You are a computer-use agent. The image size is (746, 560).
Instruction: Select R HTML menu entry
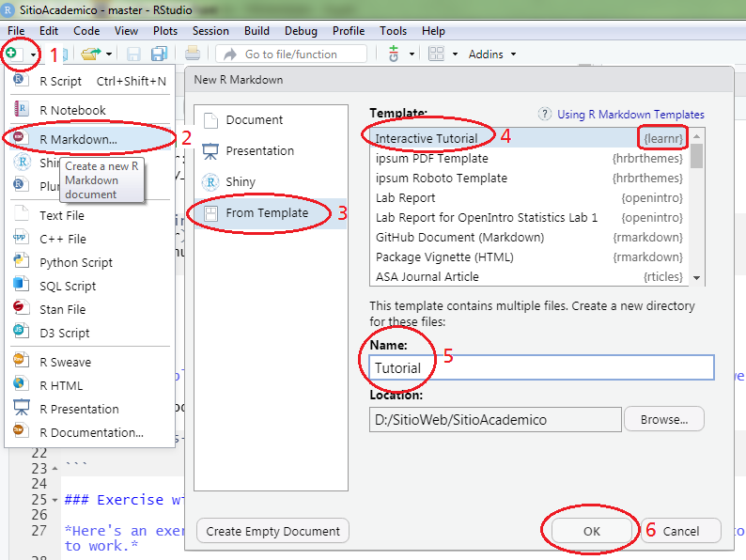90,386
